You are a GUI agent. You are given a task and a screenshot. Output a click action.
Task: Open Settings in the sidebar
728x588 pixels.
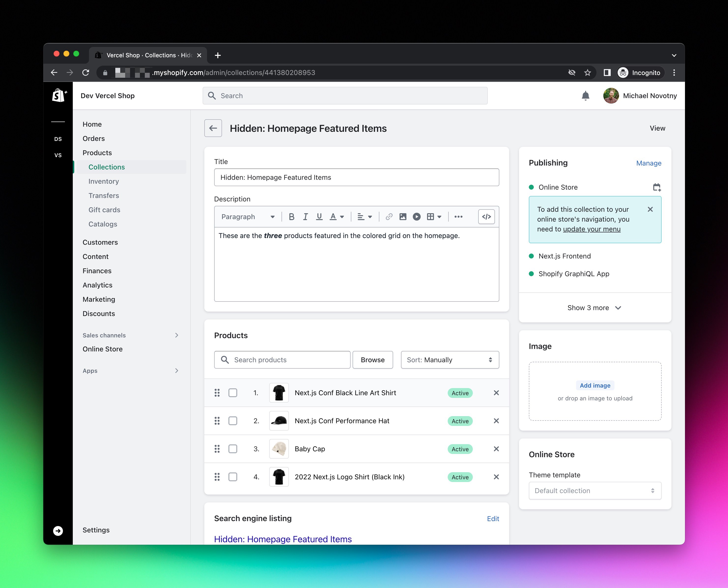click(x=96, y=530)
